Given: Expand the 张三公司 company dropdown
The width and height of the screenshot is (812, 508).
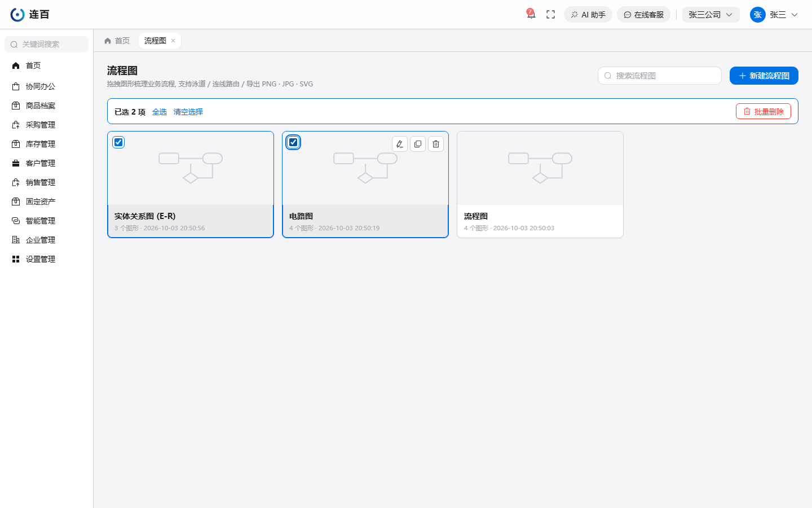Looking at the screenshot, I should (710, 15).
